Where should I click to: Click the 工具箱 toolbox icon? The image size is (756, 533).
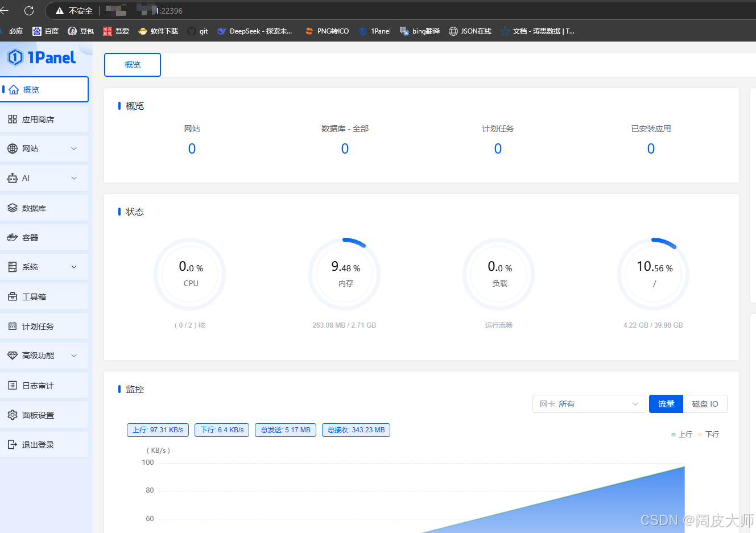point(13,296)
